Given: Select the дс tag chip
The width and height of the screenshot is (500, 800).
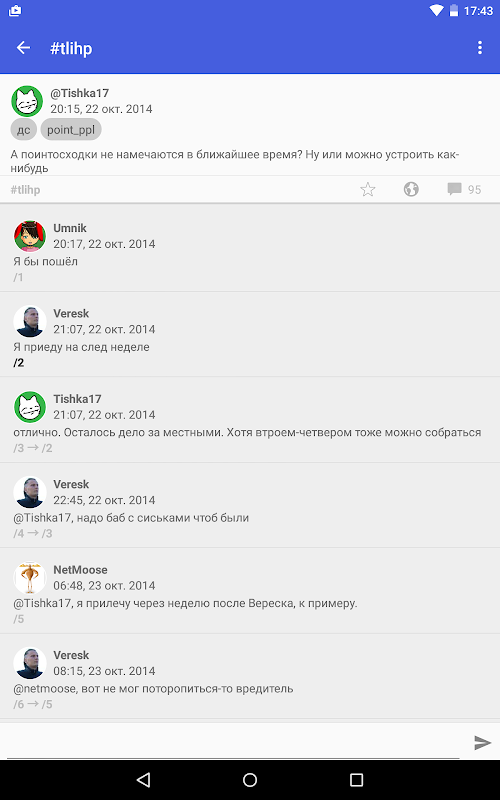Looking at the screenshot, I should pos(23,130).
